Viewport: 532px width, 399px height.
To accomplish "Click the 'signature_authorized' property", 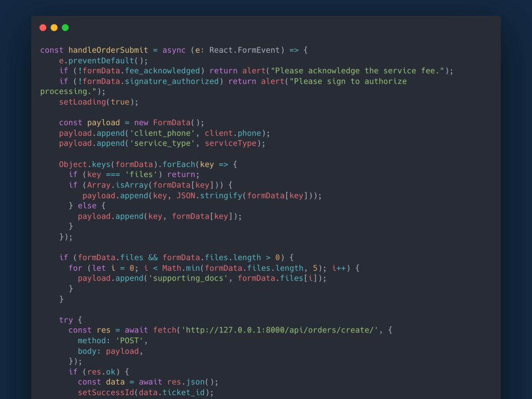I will pos(172,81).
